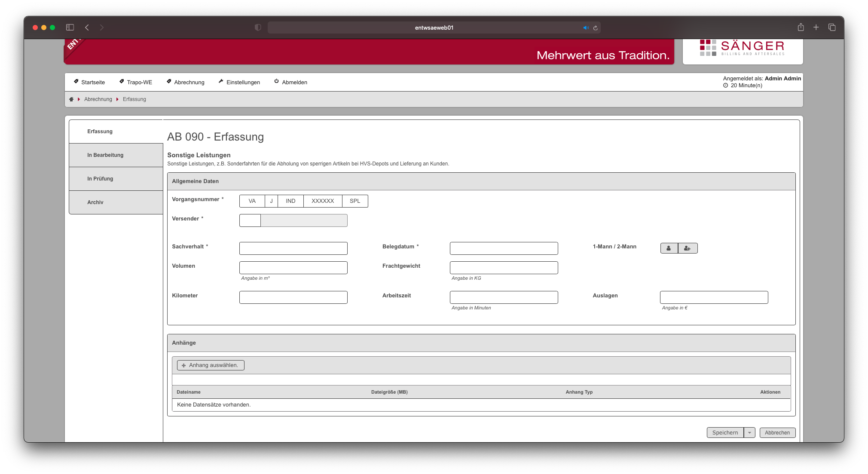The width and height of the screenshot is (868, 474).
Task: Click the browser forward arrow
Action: click(102, 28)
